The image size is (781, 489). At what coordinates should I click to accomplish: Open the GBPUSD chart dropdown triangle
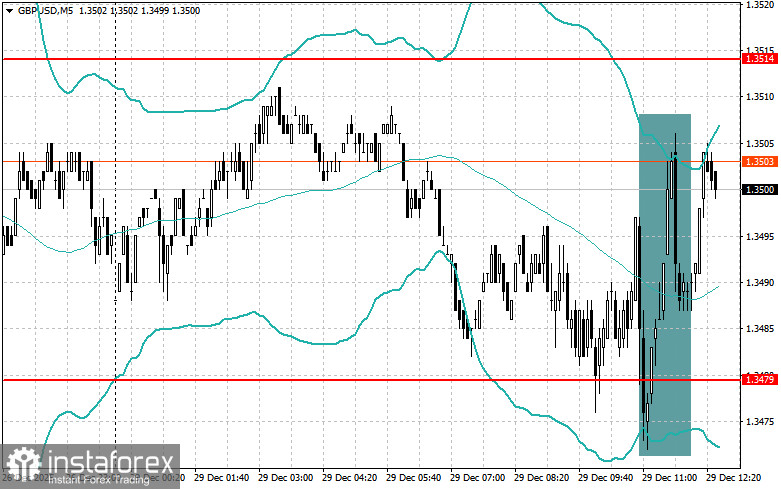click(x=9, y=10)
